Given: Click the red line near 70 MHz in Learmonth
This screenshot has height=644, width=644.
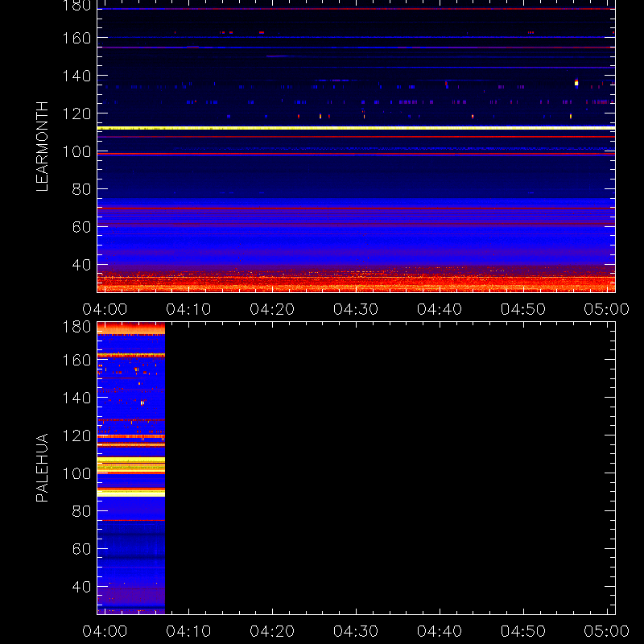Looking at the screenshot, I should (356, 208).
